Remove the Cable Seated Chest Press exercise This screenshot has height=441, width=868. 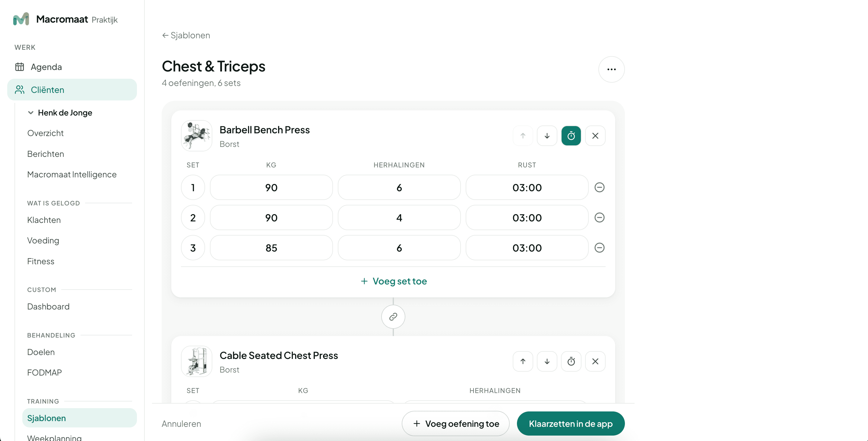click(595, 361)
